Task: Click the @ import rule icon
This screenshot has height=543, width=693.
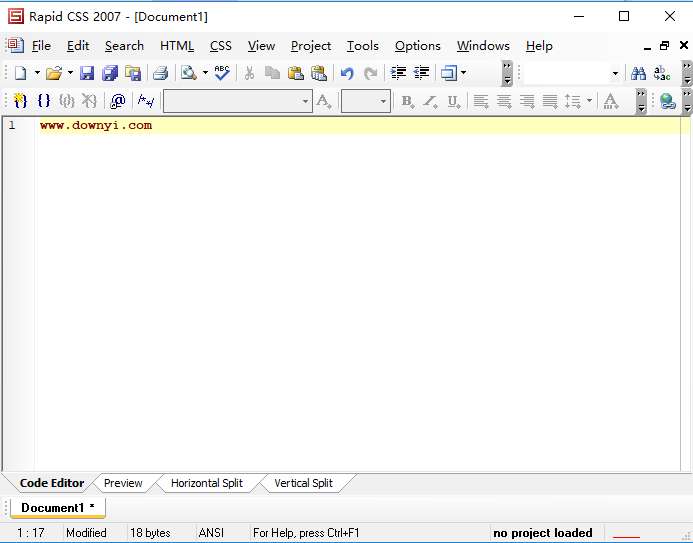Action: coord(118,101)
